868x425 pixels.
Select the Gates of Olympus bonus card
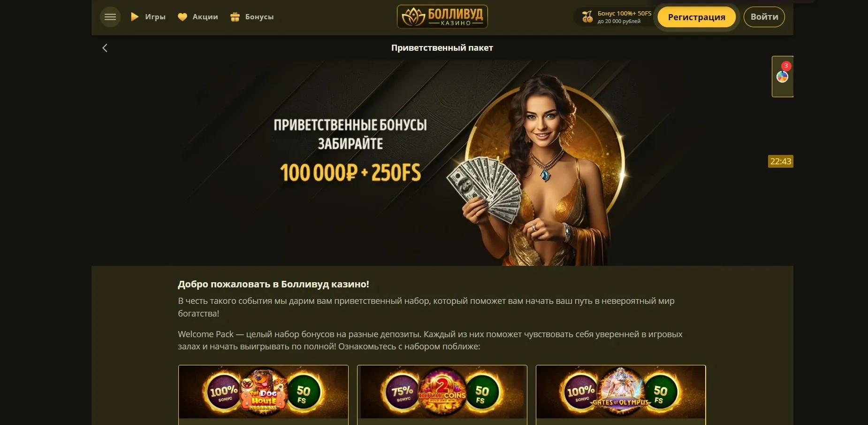pyautogui.click(x=621, y=395)
